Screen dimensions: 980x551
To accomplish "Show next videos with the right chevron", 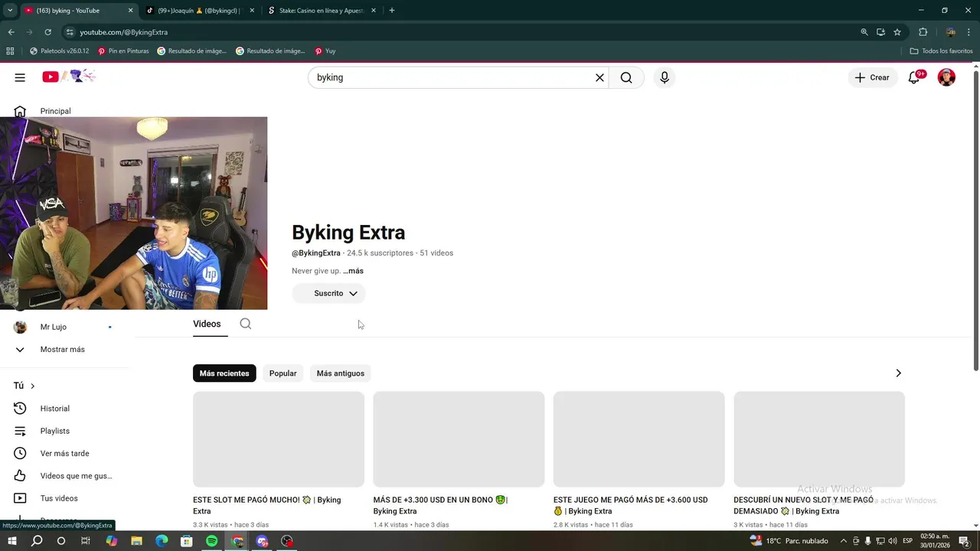I will click(x=898, y=373).
